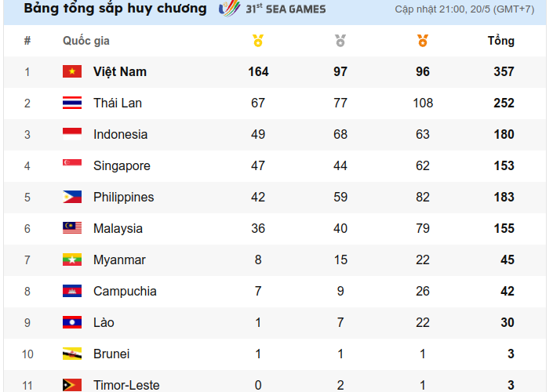Click the gold medal column icon
The image size is (553, 392).
[x=258, y=41]
